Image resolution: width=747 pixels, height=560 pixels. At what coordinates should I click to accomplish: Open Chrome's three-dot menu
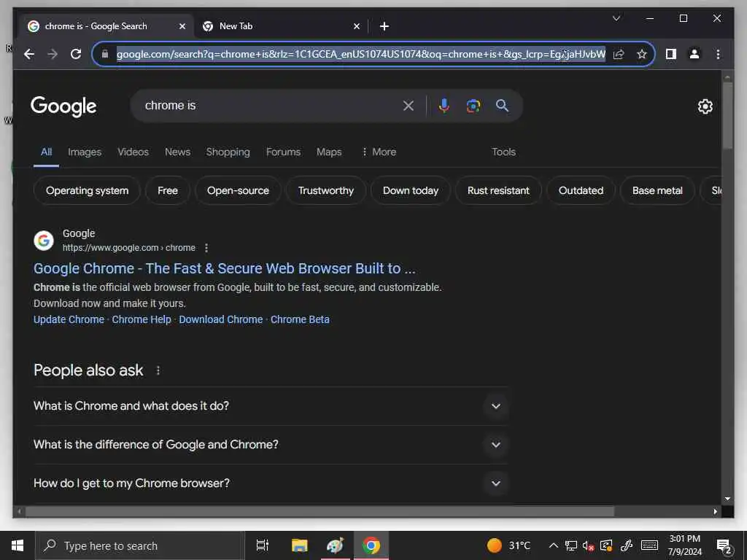pos(718,54)
